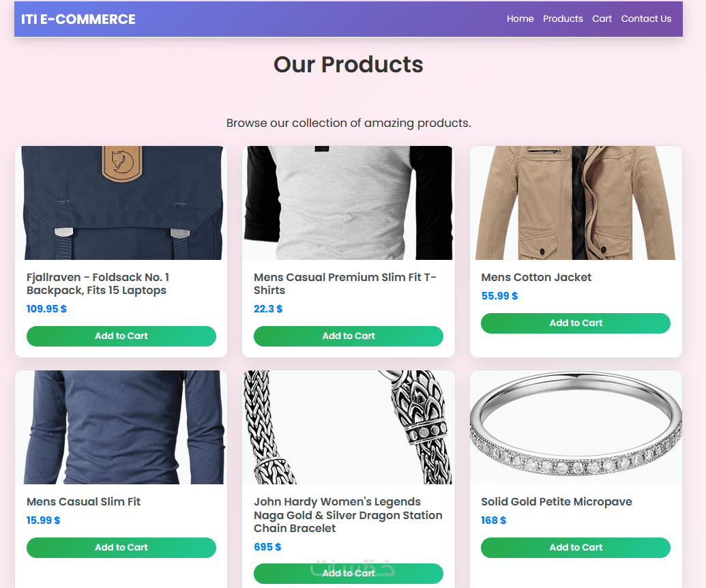Click the Mens Casual Premium T-Shirt image

pos(348,203)
